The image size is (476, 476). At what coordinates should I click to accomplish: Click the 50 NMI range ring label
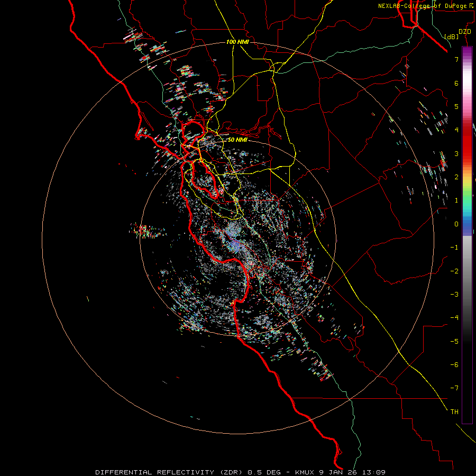tap(237, 140)
